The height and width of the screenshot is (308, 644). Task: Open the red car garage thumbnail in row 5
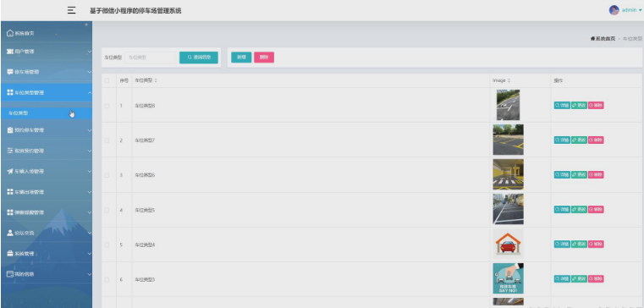[508, 244]
